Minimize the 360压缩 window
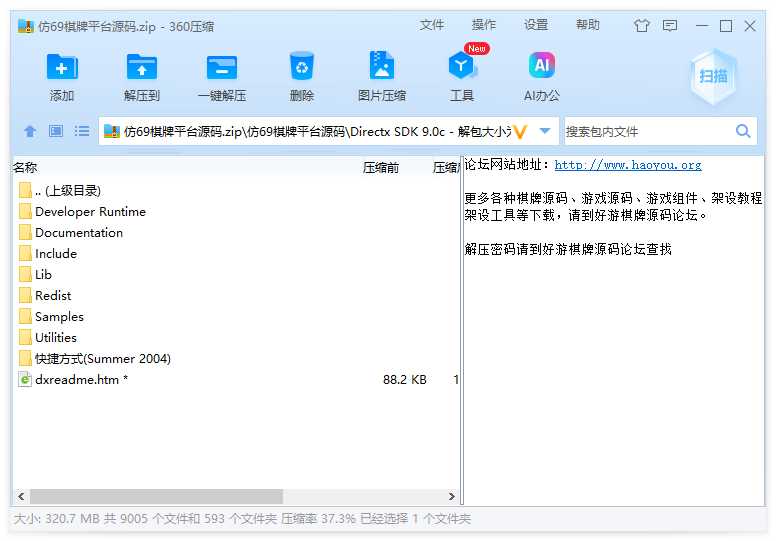This screenshot has width=776, height=541. (702, 25)
